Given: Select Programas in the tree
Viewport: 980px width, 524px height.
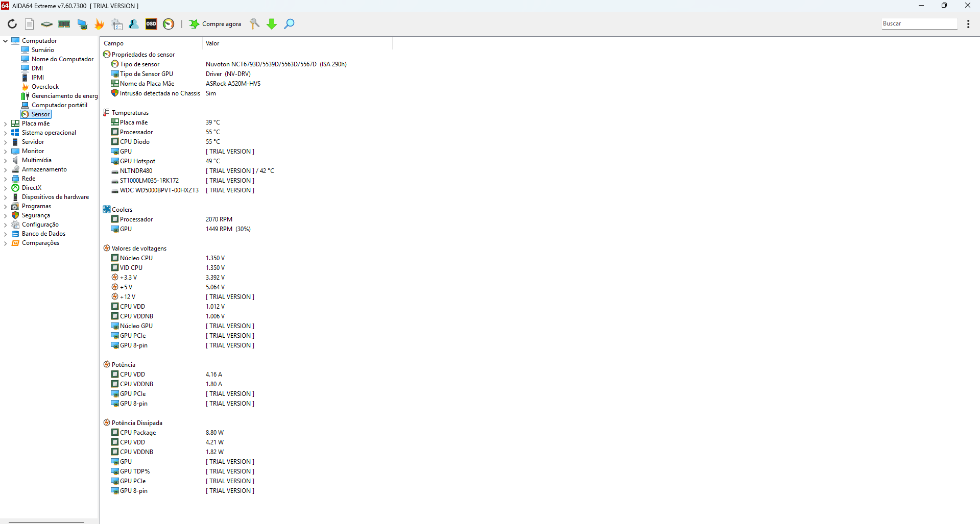Looking at the screenshot, I should 31,206.
